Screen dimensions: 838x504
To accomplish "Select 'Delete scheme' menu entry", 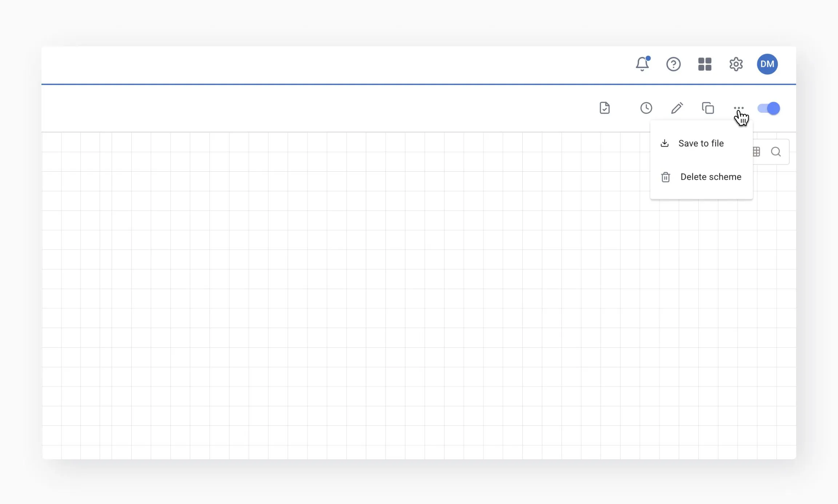I will tap(710, 177).
